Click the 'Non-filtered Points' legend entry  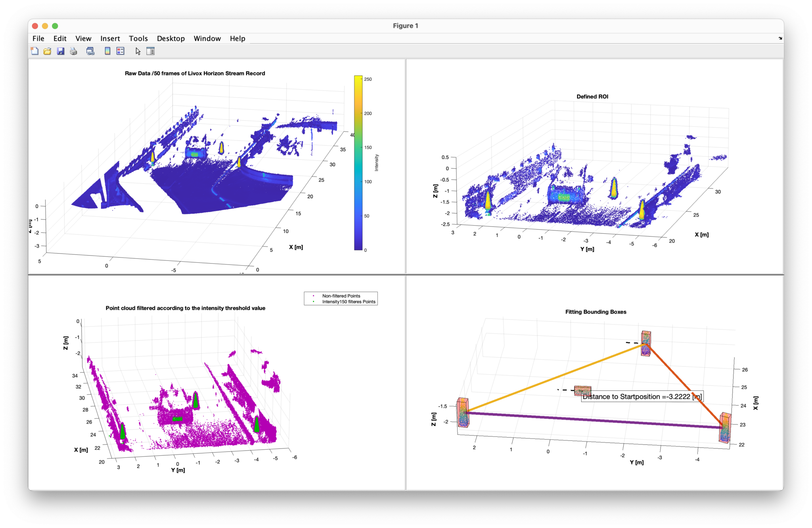341,296
